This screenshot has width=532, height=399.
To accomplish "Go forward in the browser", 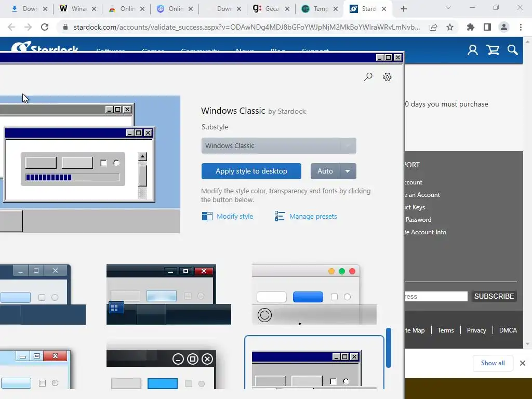I will tap(28, 27).
